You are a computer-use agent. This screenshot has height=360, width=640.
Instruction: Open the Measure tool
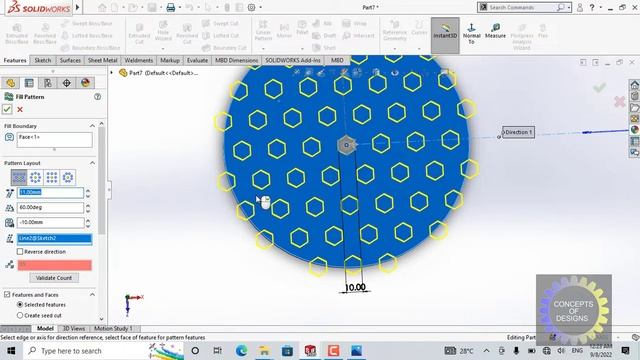pos(496,31)
